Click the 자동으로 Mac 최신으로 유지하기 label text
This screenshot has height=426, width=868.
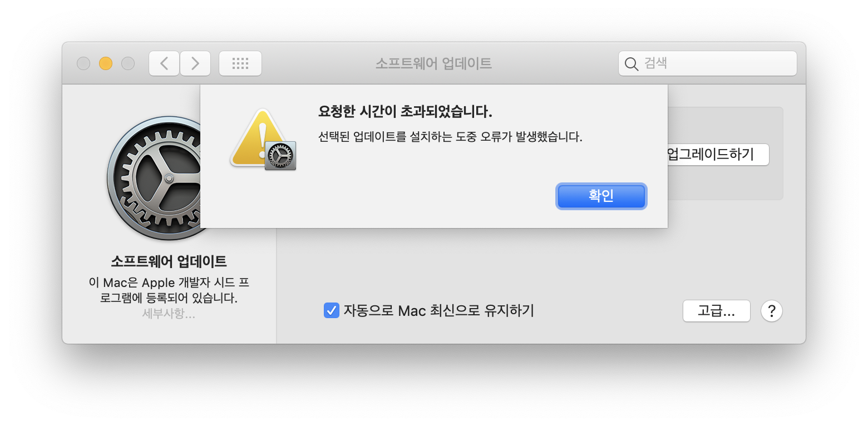point(438,310)
